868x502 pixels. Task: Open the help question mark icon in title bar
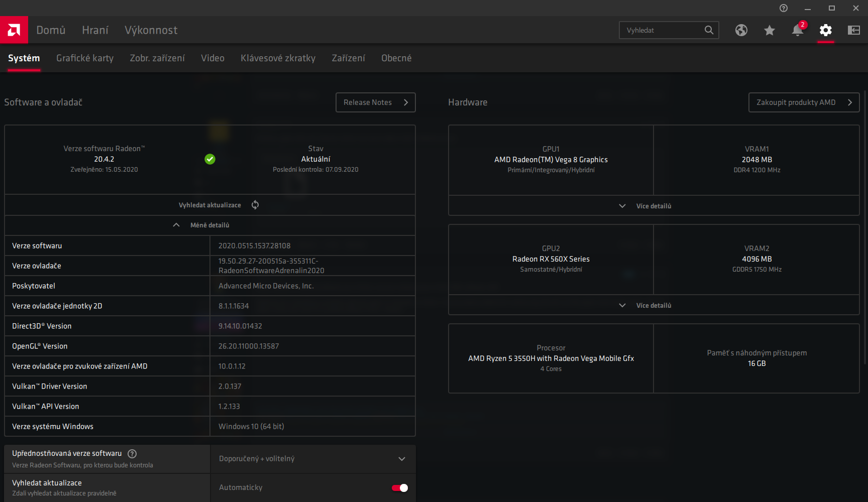click(x=784, y=8)
